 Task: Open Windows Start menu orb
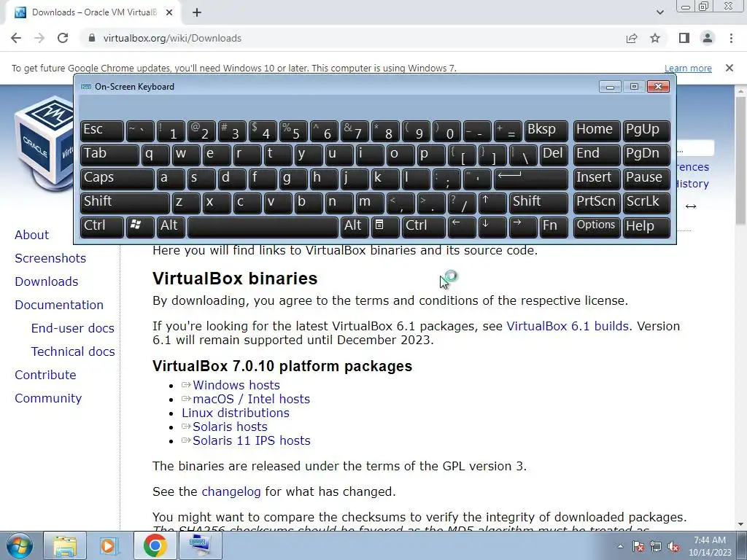tap(20, 546)
